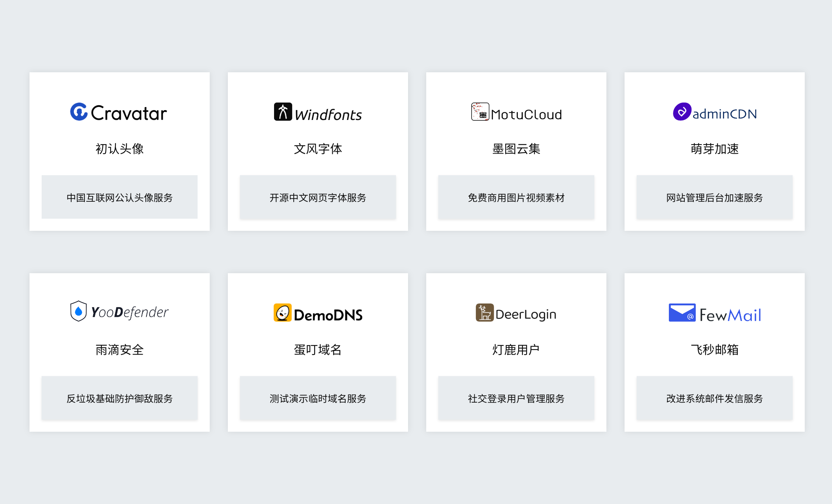The width and height of the screenshot is (832, 504).
Task: Click the MotuCloud ink painting icon
Action: pos(480,112)
